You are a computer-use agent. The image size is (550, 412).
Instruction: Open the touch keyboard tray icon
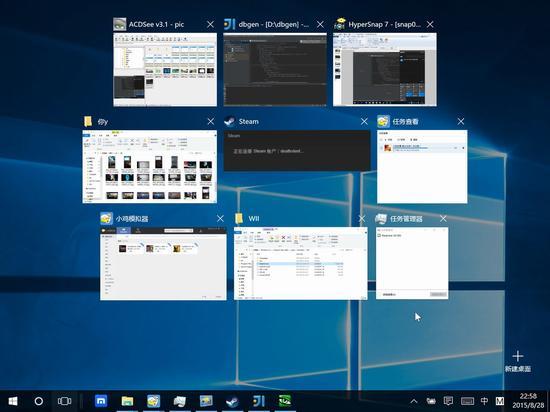click(x=467, y=401)
